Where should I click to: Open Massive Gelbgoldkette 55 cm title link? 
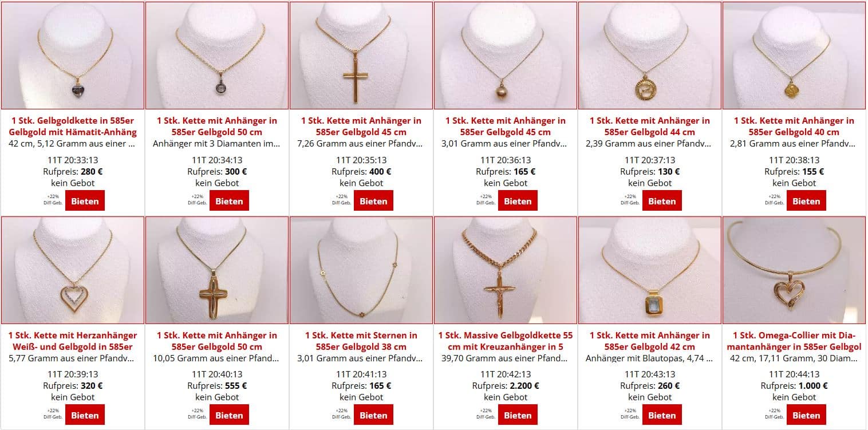point(506,341)
